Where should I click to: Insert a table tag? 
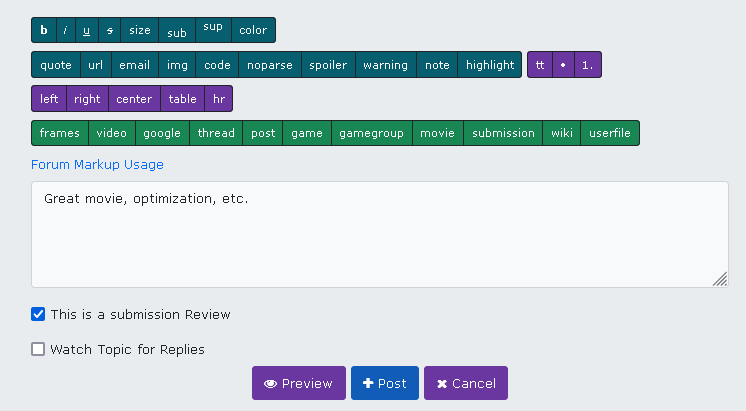coord(182,99)
